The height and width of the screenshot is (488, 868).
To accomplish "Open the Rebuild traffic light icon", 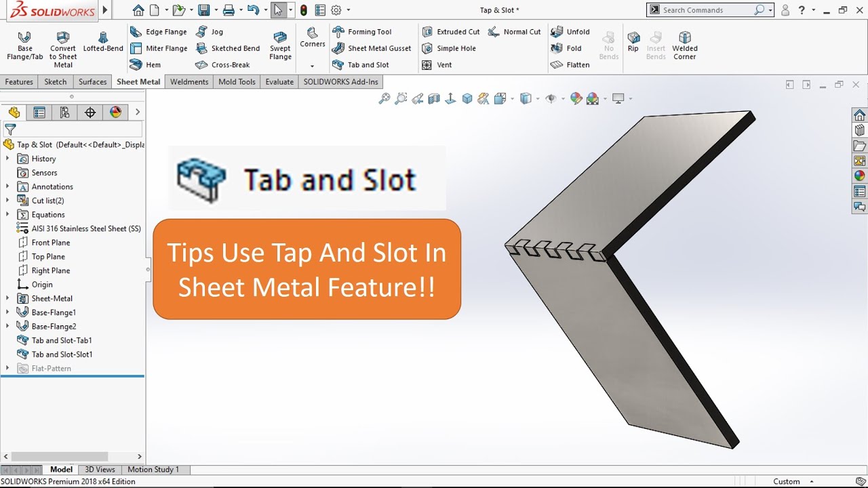I will 303,10.
